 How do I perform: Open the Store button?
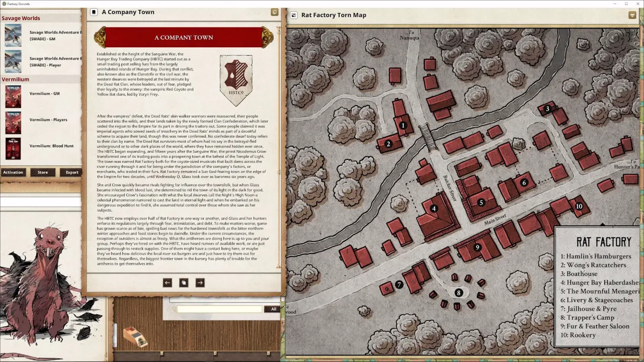pyautogui.click(x=43, y=172)
